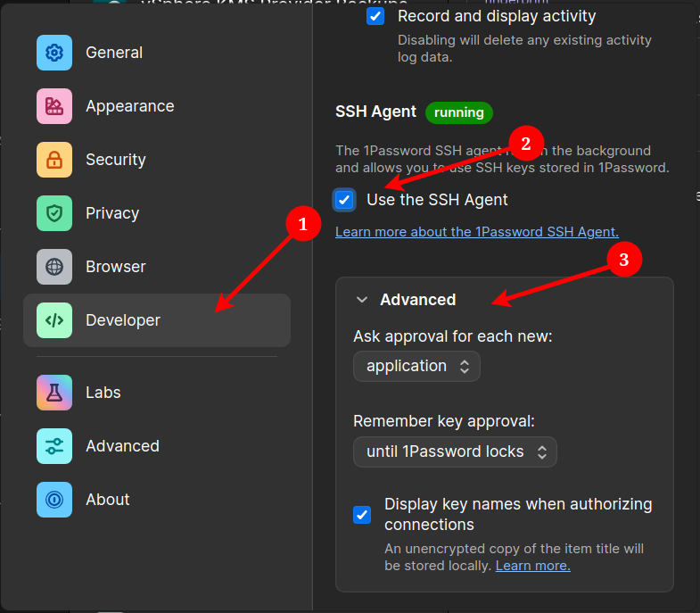700x613 pixels.
Task: Collapse the Advanced section chevron
Action: (x=362, y=300)
